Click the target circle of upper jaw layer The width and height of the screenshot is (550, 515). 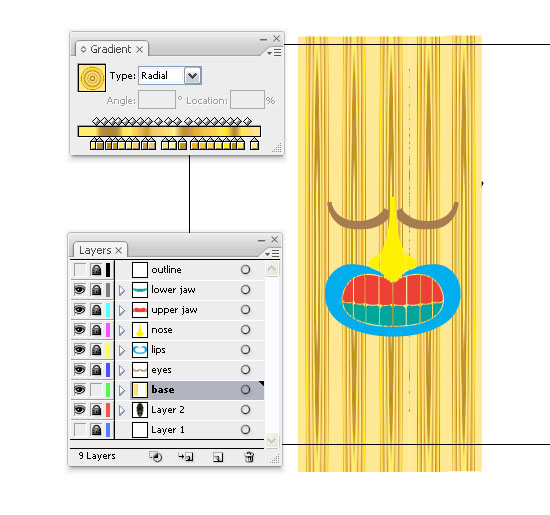pyautogui.click(x=246, y=309)
